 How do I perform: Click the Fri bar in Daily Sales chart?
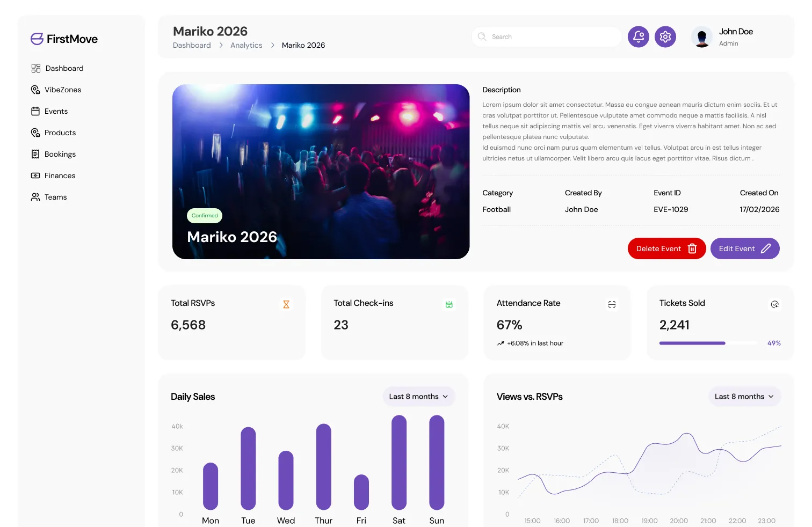[361, 492]
